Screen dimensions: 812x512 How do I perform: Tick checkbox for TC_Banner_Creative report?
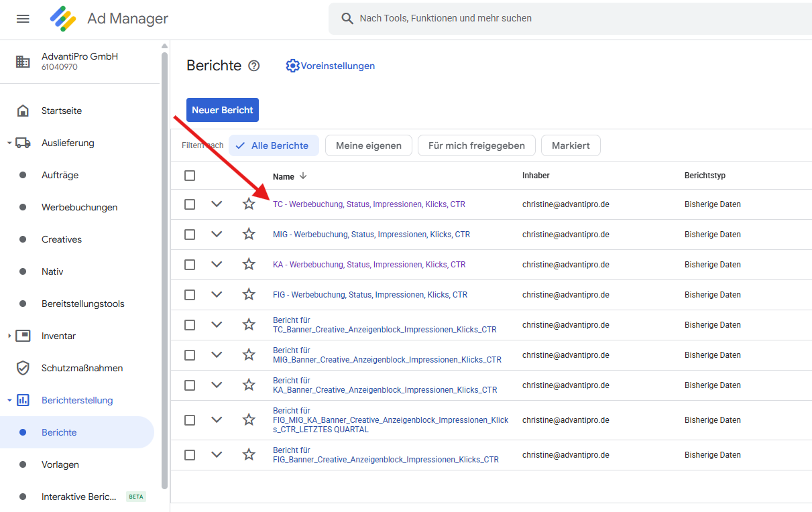click(190, 324)
